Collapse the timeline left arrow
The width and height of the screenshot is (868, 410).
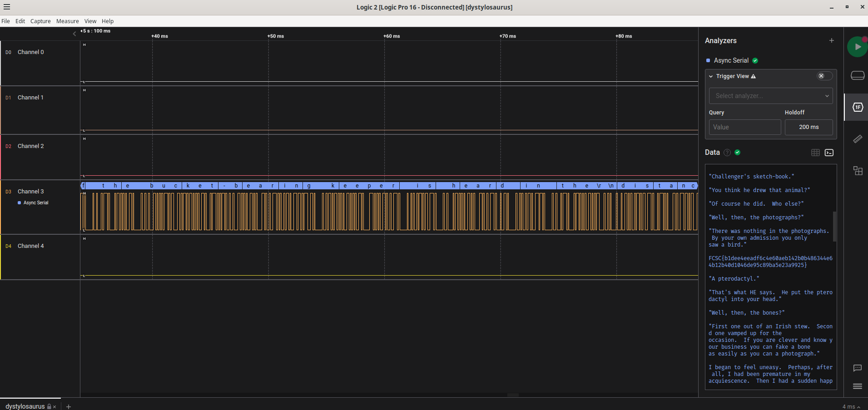74,34
